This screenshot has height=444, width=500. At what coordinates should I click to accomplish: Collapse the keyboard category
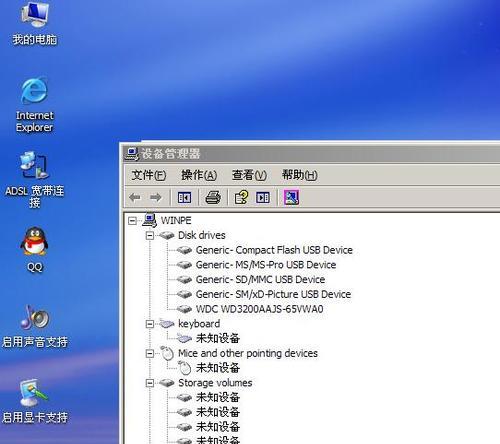[x=150, y=324]
